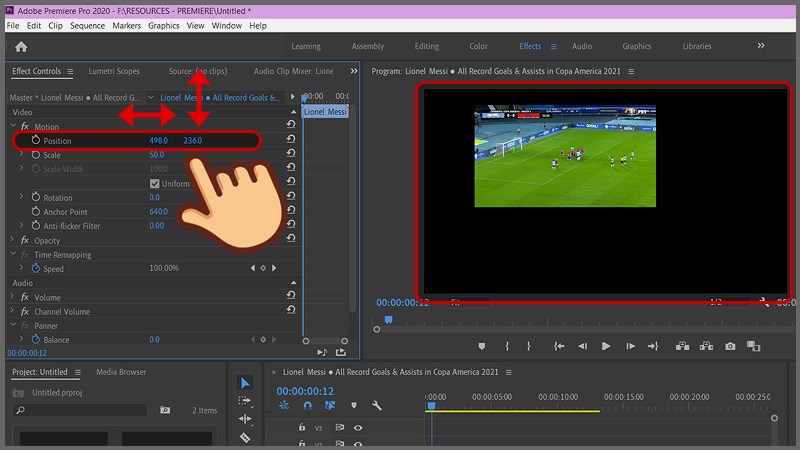Collapse the Panner effect
This screenshot has height=450, width=800.
coord(13,324)
